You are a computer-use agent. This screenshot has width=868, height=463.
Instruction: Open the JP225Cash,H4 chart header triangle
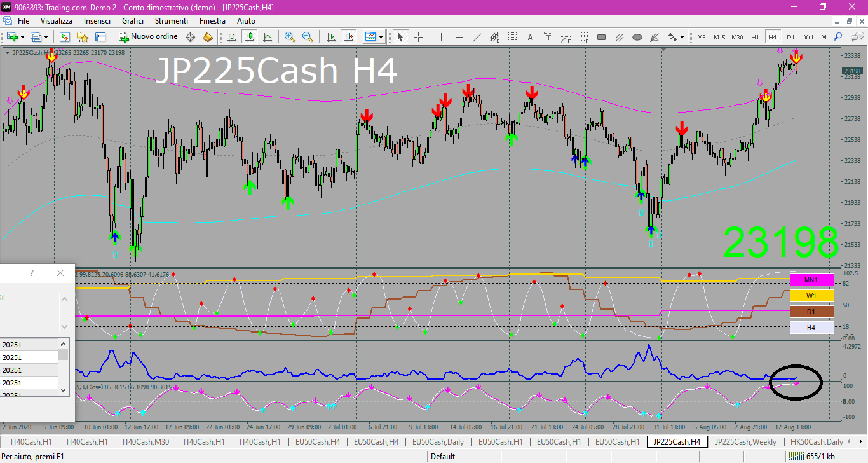(7, 52)
